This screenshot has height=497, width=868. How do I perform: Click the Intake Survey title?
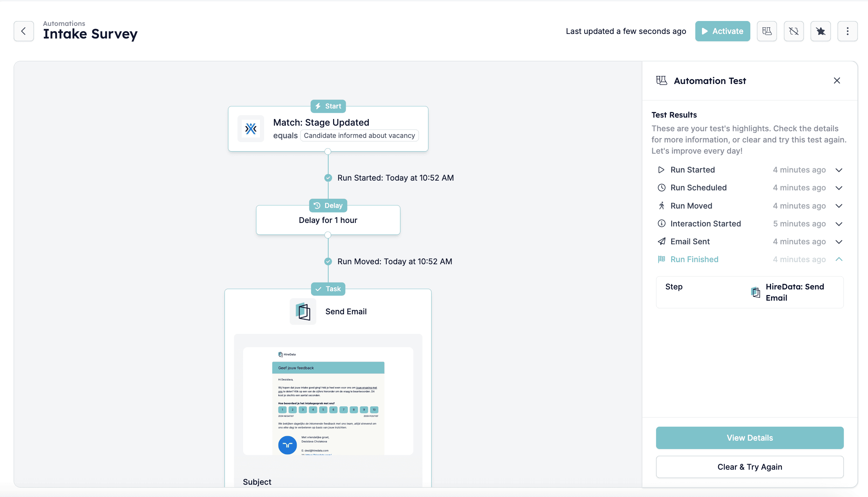pos(90,34)
